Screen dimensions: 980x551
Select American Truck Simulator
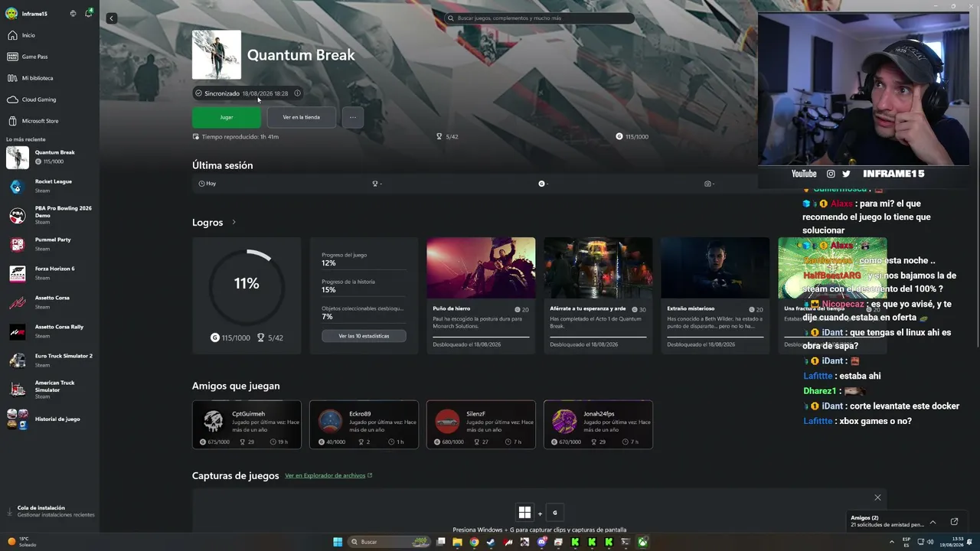click(x=50, y=390)
